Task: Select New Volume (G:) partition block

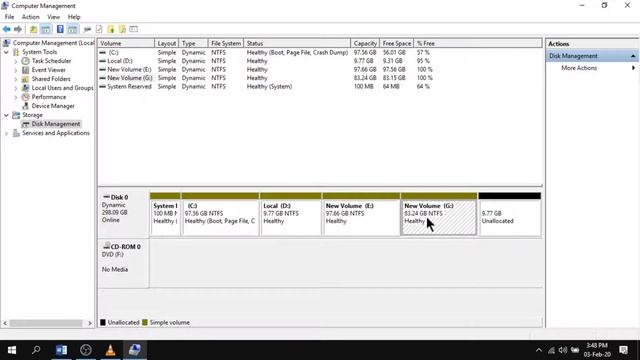Action: (x=439, y=214)
